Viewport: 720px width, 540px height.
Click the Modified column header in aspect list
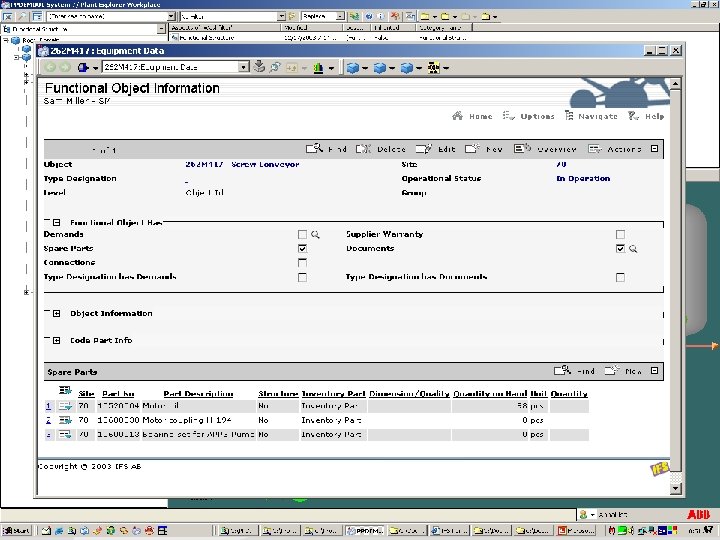click(311, 28)
